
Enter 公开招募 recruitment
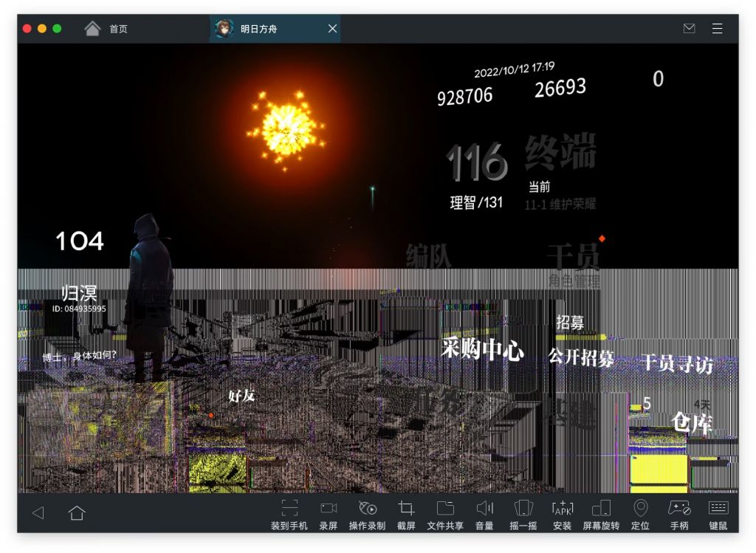pyautogui.click(x=581, y=358)
